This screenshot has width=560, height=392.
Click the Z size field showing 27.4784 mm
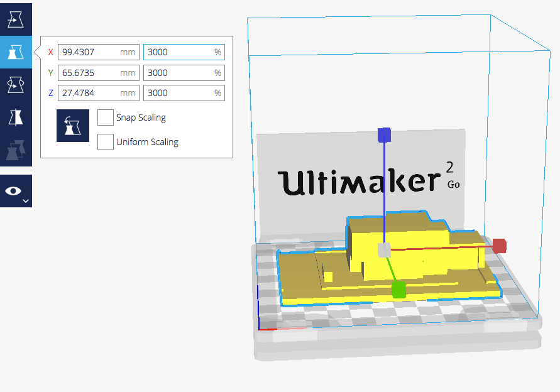pyautogui.click(x=99, y=93)
